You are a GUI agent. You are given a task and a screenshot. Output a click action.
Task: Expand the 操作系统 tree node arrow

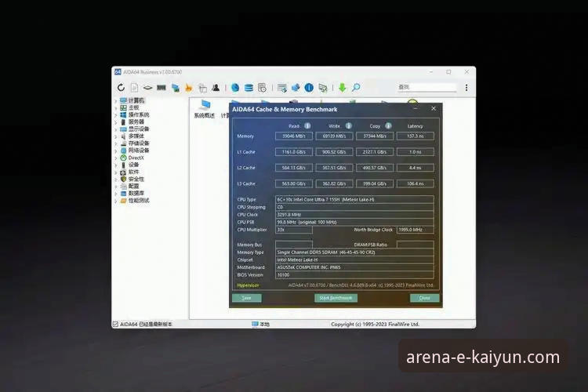pos(116,114)
